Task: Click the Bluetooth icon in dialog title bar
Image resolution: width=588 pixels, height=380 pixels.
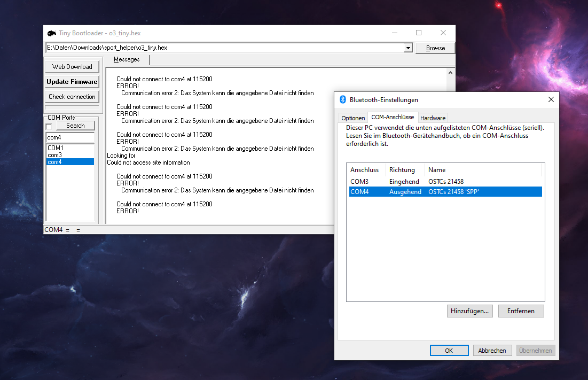Action: click(x=343, y=99)
